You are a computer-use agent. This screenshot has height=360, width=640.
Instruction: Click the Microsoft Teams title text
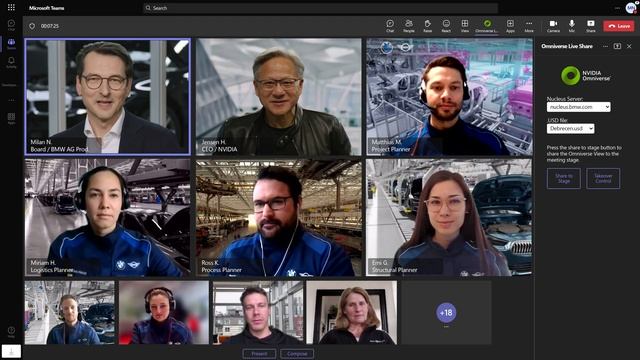click(47, 8)
